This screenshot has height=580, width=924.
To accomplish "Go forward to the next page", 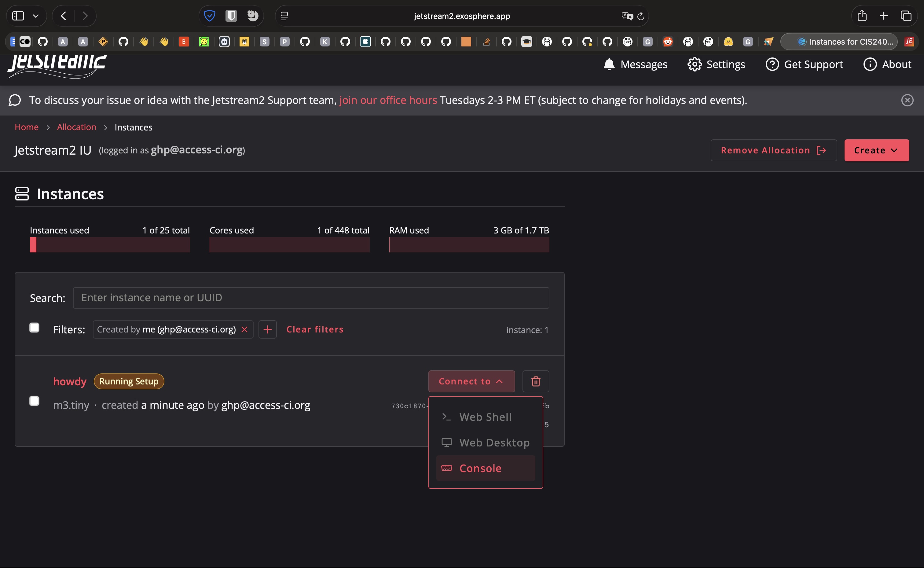I will [85, 16].
